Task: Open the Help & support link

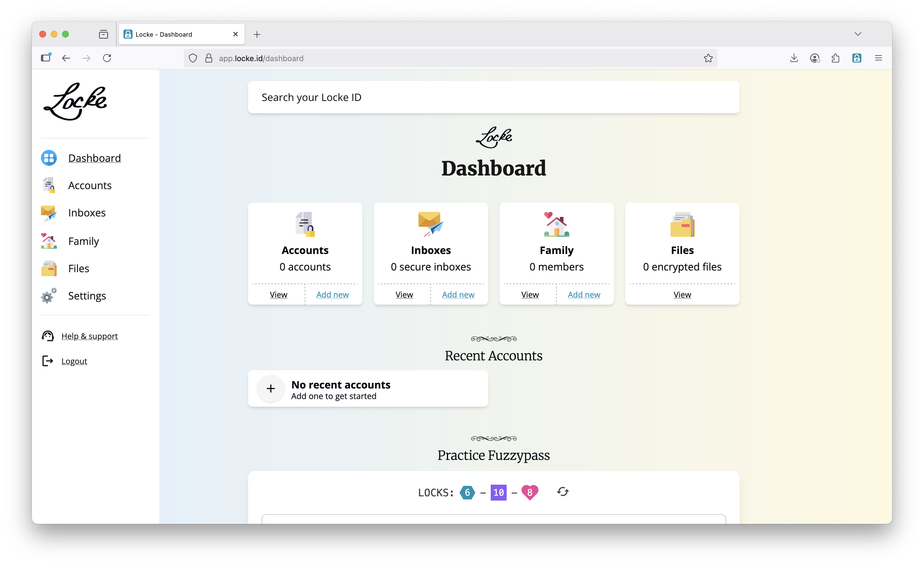Action: (89, 336)
